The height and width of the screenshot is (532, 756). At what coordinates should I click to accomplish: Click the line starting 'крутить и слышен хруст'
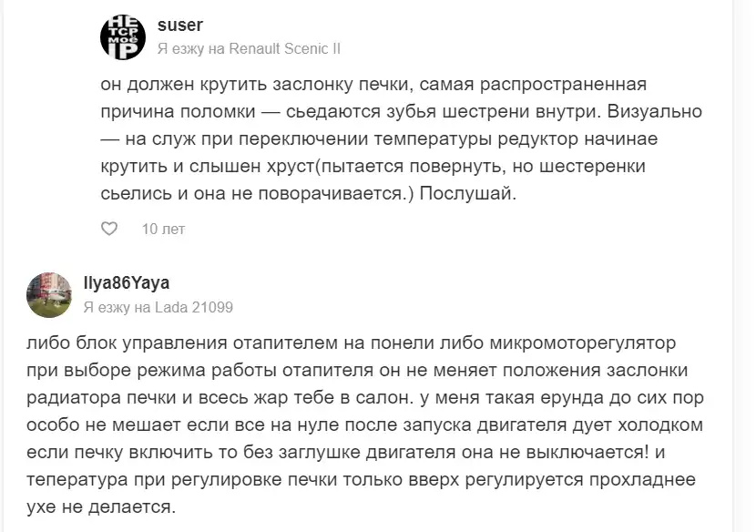click(x=373, y=166)
